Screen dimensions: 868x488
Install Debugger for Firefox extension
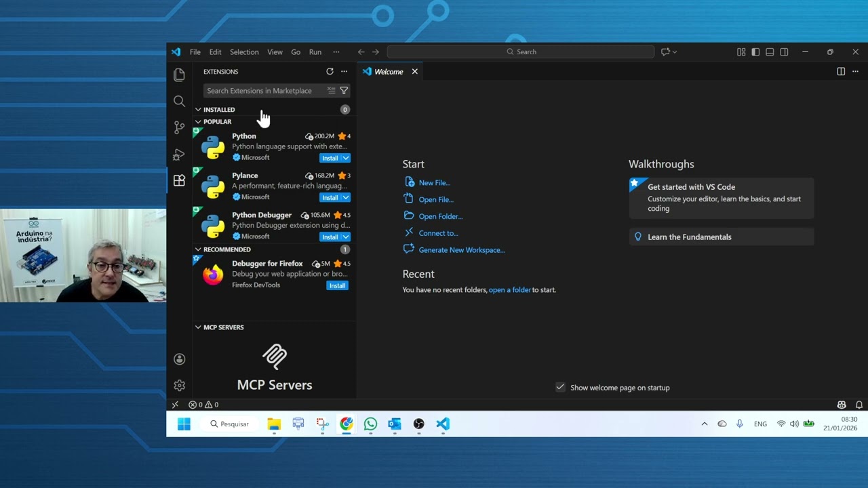pos(337,285)
